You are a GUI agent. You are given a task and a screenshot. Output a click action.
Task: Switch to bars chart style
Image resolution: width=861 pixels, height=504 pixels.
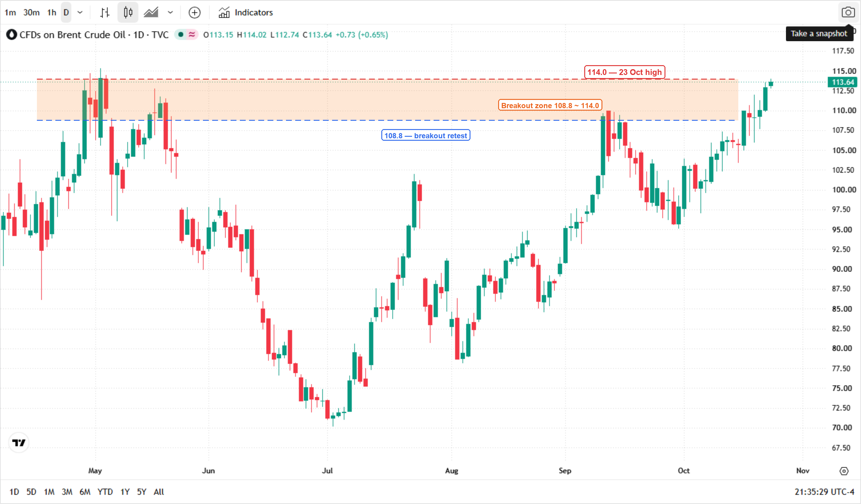click(x=105, y=13)
